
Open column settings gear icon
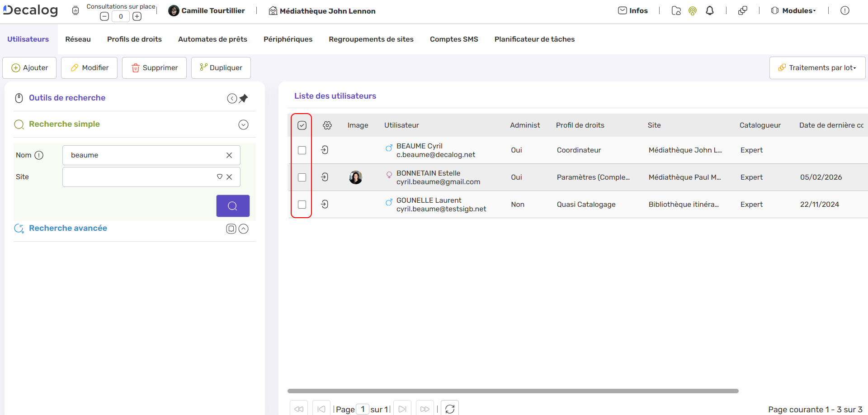(327, 125)
